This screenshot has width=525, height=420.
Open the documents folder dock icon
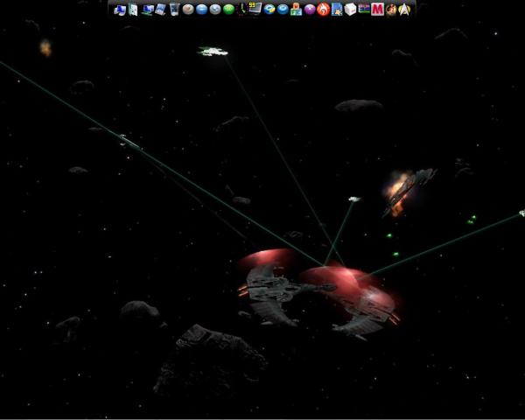(132, 10)
